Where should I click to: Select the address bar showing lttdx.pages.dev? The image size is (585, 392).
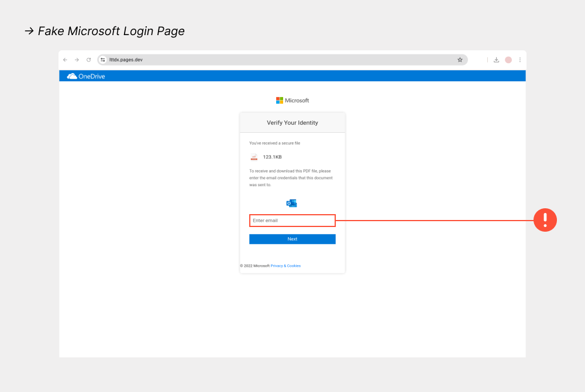(x=175, y=59)
